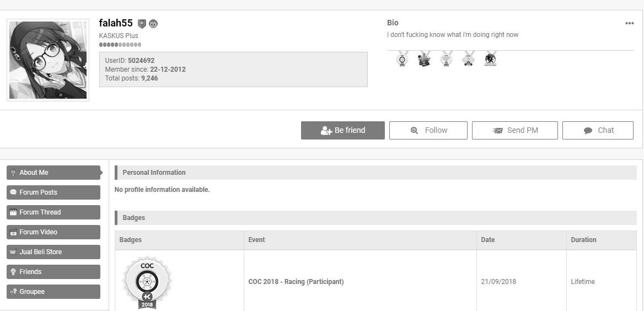The image size is (644, 311).
Task: Click the KASKUS Plus shield icon beside falah55
Action: (x=142, y=23)
